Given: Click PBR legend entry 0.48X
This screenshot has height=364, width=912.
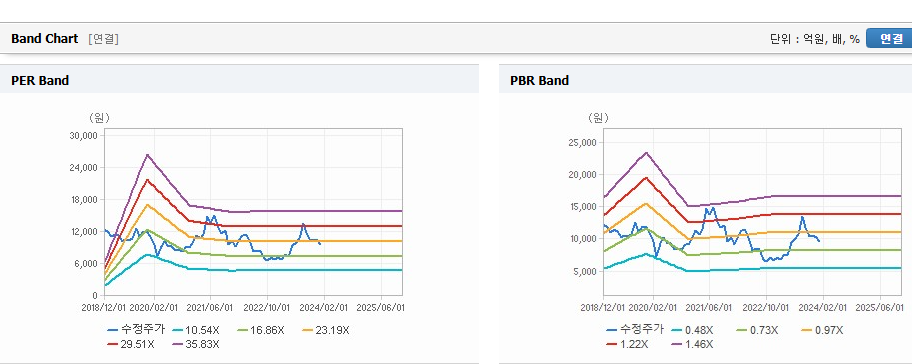Looking at the screenshot, I should (x=692, y=330).
